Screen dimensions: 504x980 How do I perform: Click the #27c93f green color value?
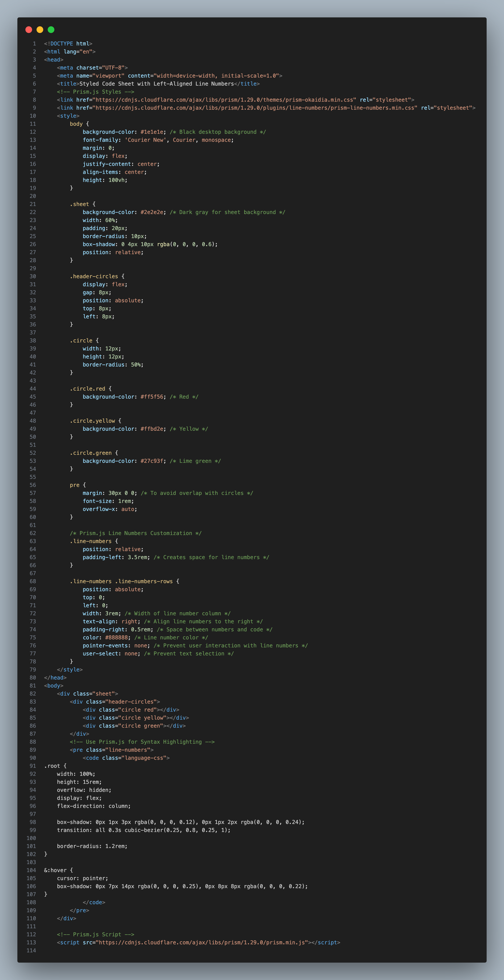pos(152,461)
